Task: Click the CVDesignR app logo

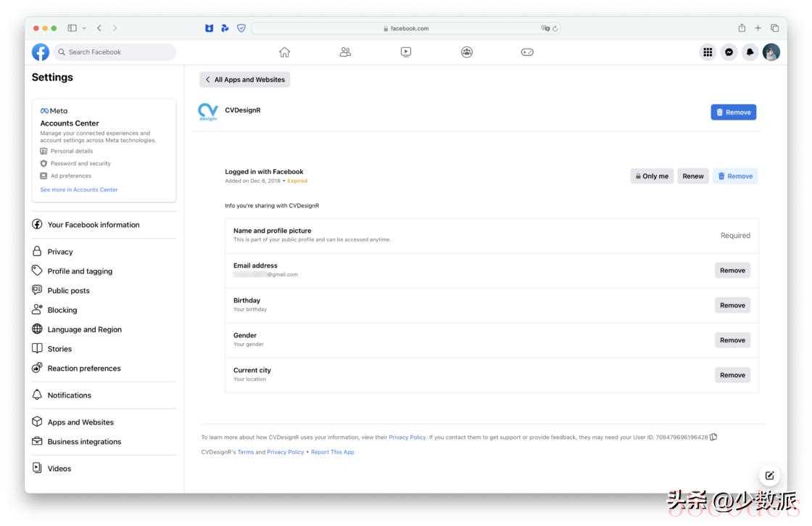Action: point(208,112)
